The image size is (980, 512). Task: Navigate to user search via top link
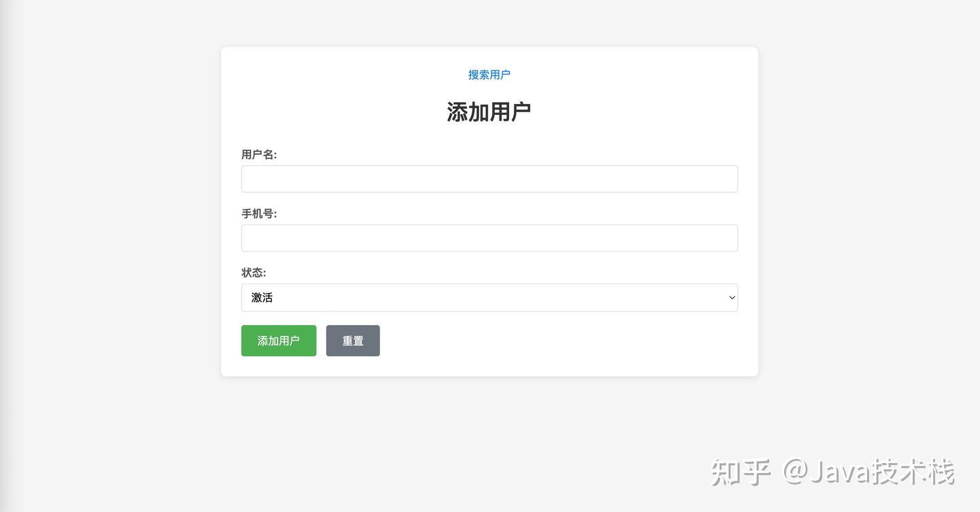(x=489, y=75)
